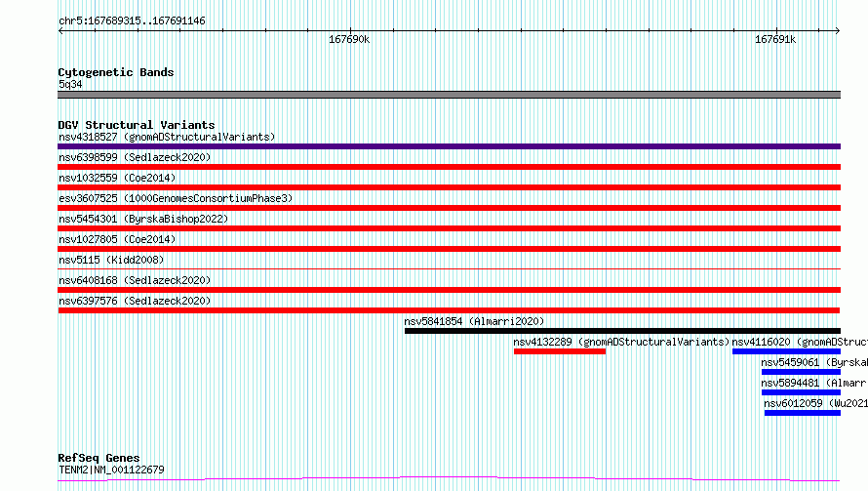Image resolution: width=868 pixels, height=491 pixels.
Task: Open the nsv5115 Kidd2008 variant label
Action: tap(111, 260)
